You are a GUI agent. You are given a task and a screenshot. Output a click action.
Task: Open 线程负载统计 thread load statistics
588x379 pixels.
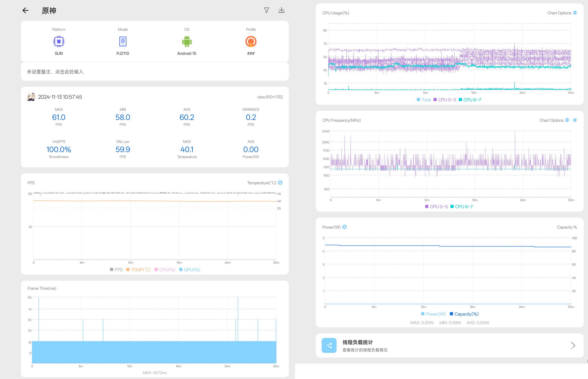point(449,345)
